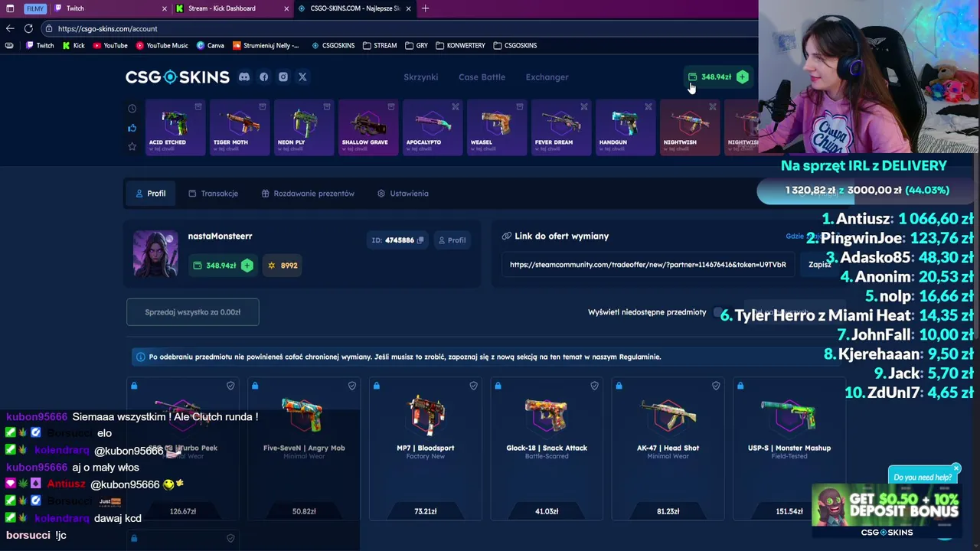Go to Skrzynki in the top navigation
Screen dimensions: 980x551
(420, 77)
